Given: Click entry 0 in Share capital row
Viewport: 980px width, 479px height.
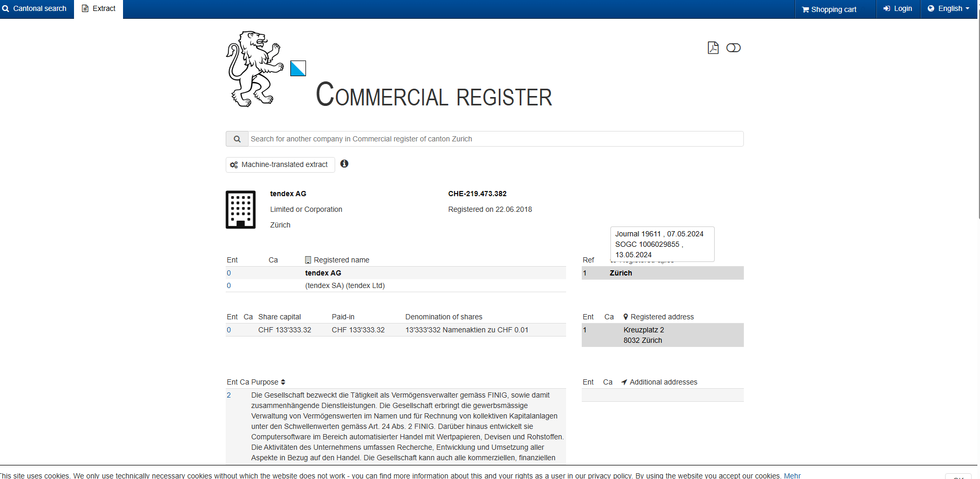Looking at the screenshot, I should click(229, 330).
